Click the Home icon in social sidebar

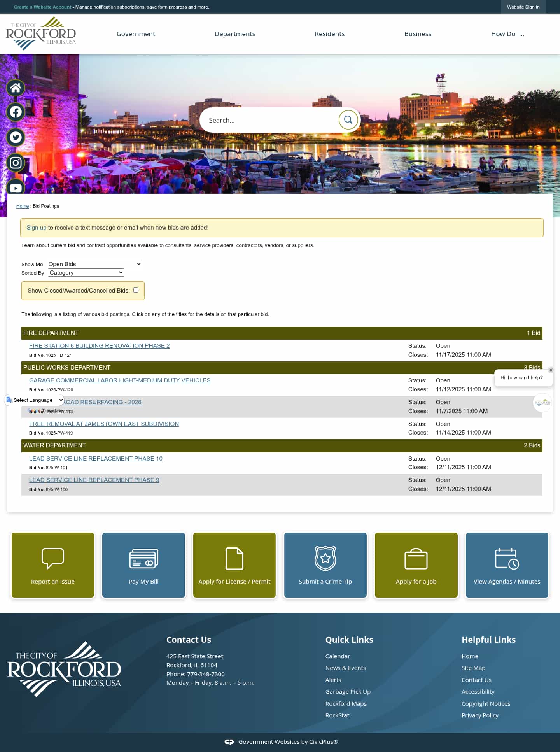16,88
